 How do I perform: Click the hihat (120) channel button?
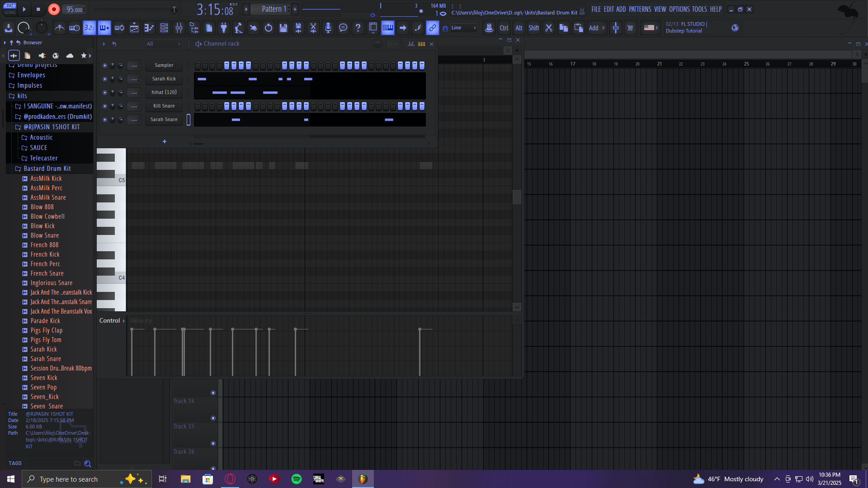164,93
